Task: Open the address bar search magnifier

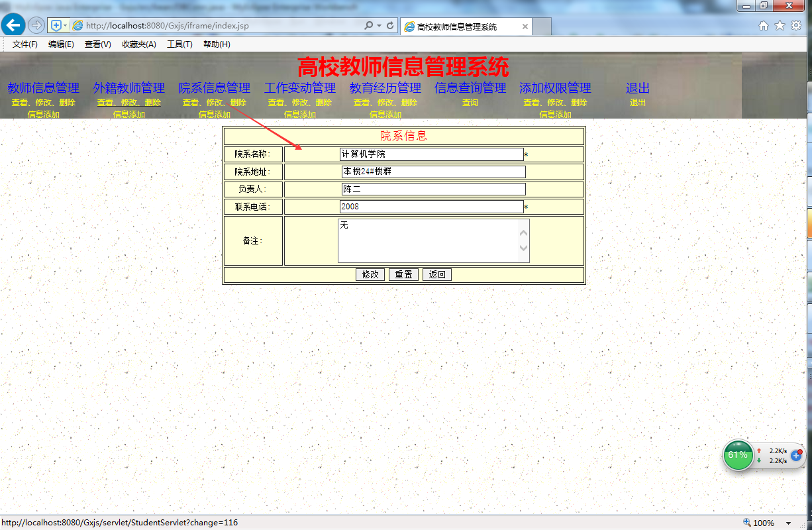Action: (369, 26)
